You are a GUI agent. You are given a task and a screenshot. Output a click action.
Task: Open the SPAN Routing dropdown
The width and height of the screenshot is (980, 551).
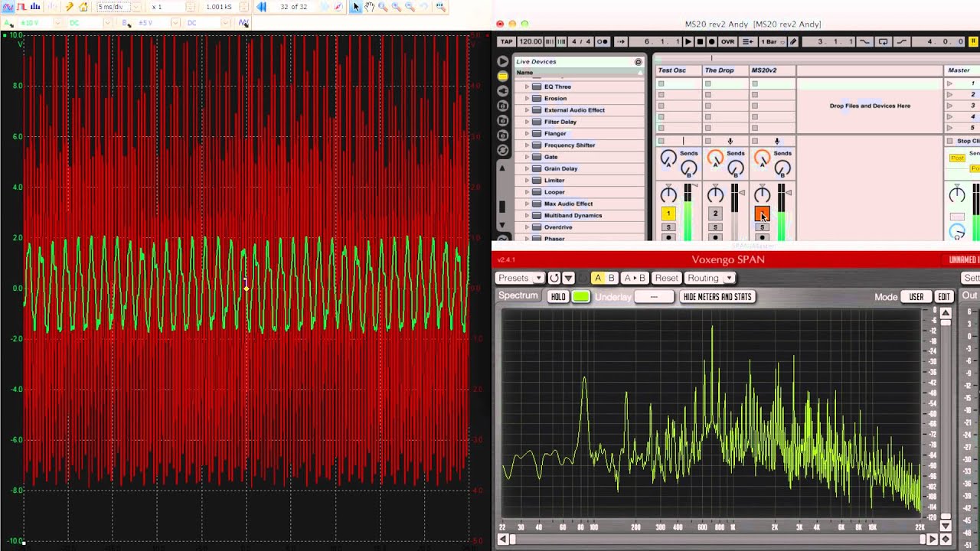[710, 278]
